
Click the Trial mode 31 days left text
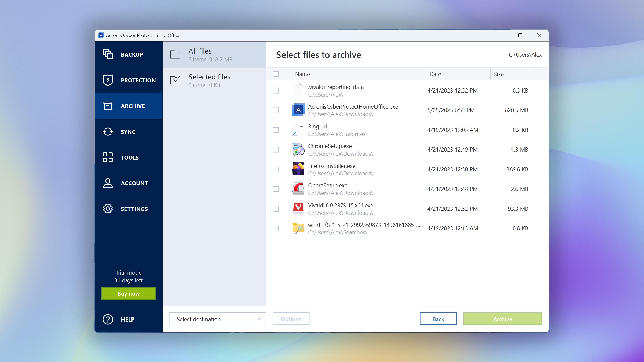click(129, 276)
